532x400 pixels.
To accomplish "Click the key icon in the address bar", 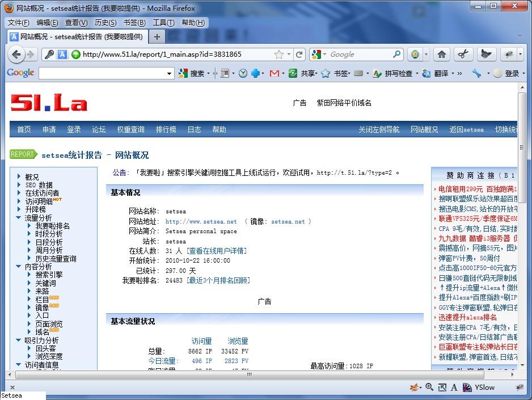I will click(x=49, y=54).
